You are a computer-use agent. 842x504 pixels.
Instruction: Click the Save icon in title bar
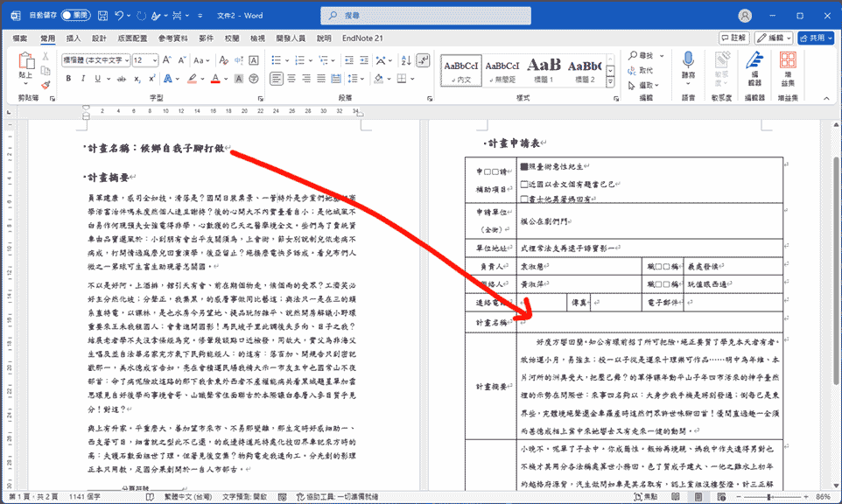102,16
